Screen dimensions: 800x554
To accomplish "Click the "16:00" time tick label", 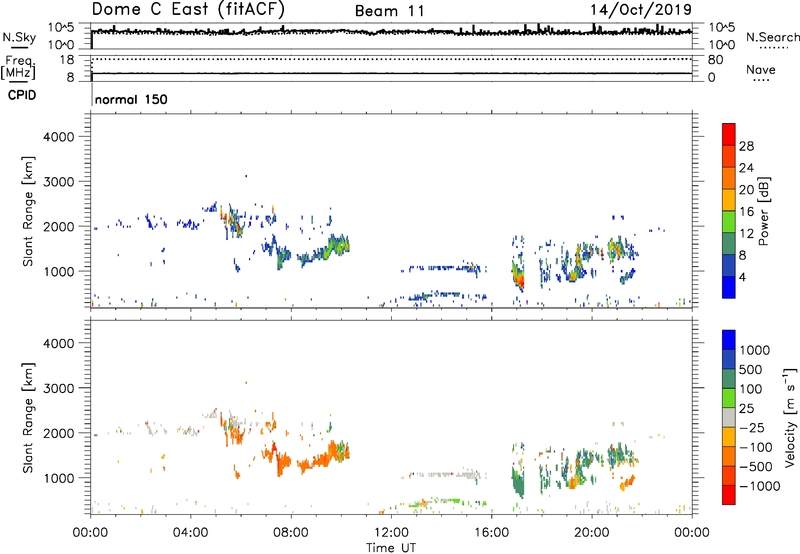I will point(491,533).
